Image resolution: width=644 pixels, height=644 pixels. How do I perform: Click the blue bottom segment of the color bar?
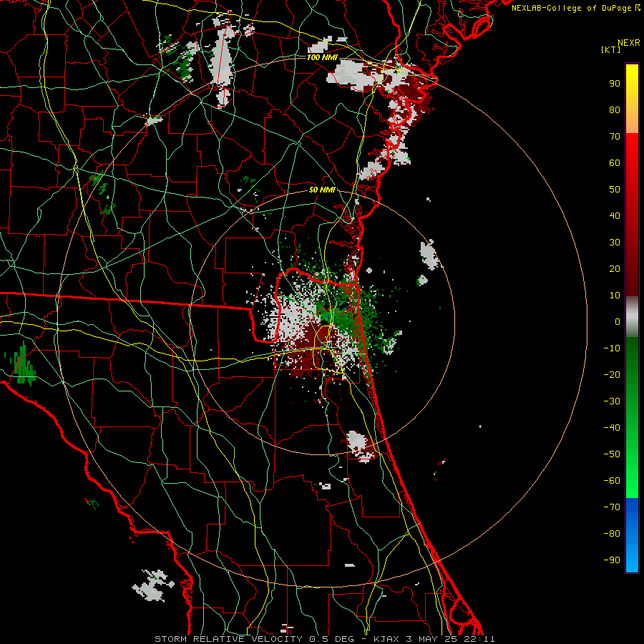click(x=632, y=535)
